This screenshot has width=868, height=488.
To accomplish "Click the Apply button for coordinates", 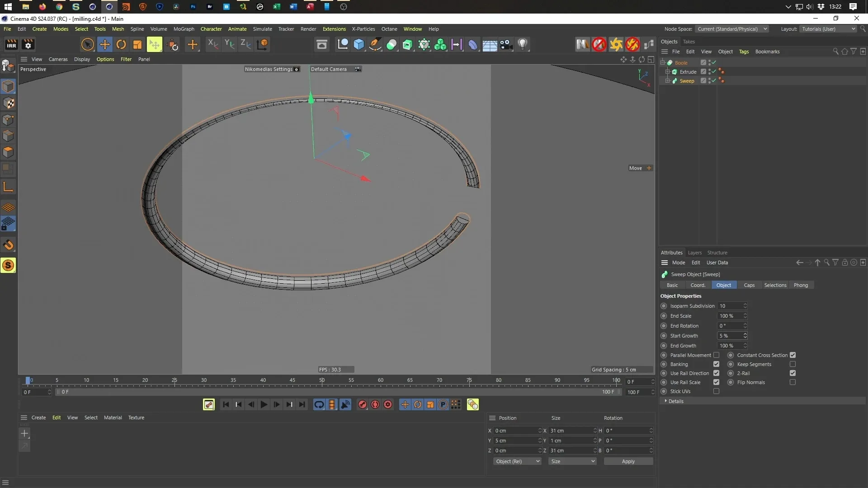I will pos(628,461).
